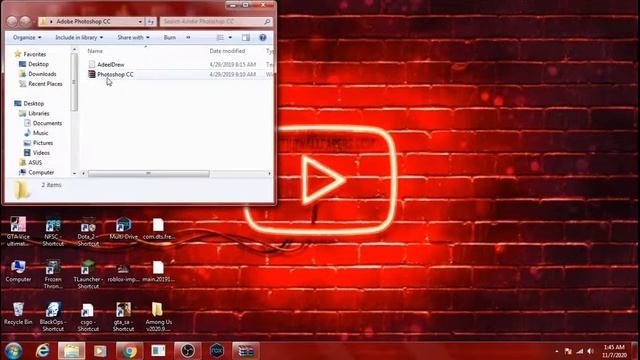Sort by Name column header

pyautogui.click(x=95, y=51)
